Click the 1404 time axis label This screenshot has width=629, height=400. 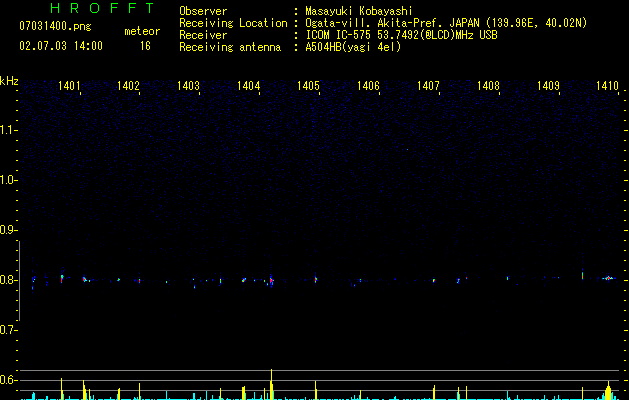click(249, 85)
